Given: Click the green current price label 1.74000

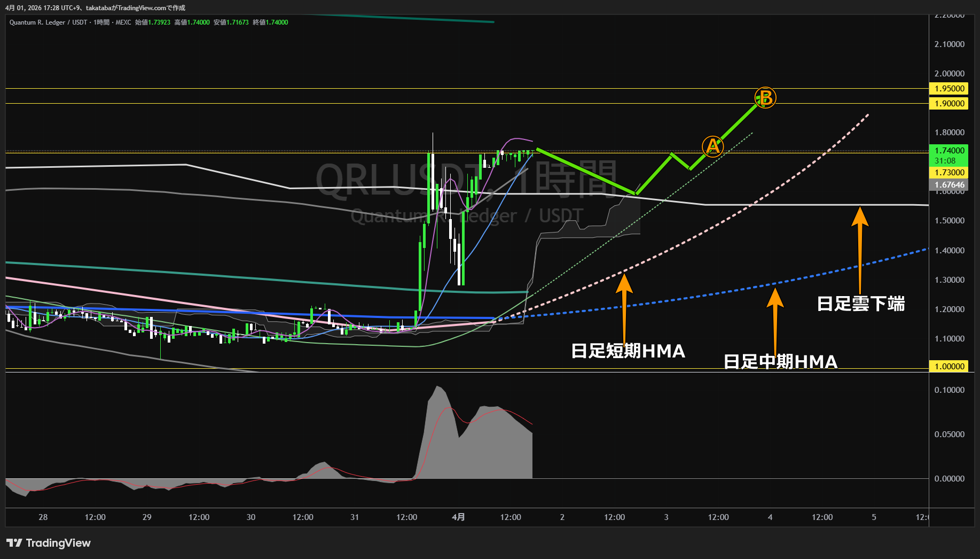Looking at the screenshot, I should point(949,151).
